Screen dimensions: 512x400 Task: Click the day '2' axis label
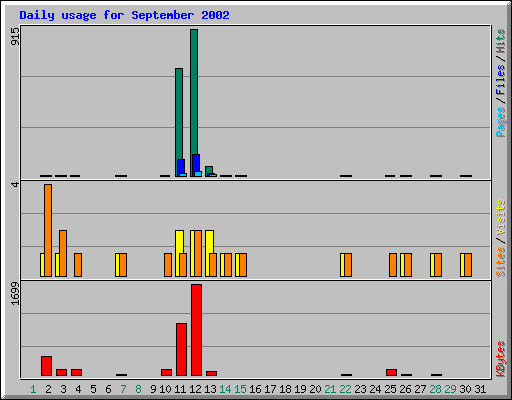(48, 389)
